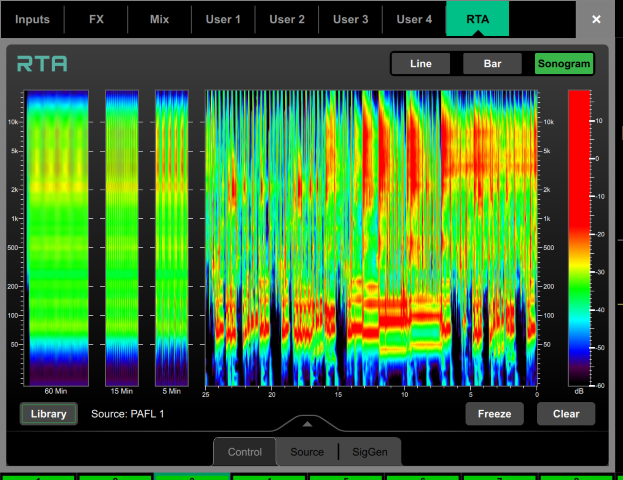Click the dB color scale bar

[x=580, y=236]
